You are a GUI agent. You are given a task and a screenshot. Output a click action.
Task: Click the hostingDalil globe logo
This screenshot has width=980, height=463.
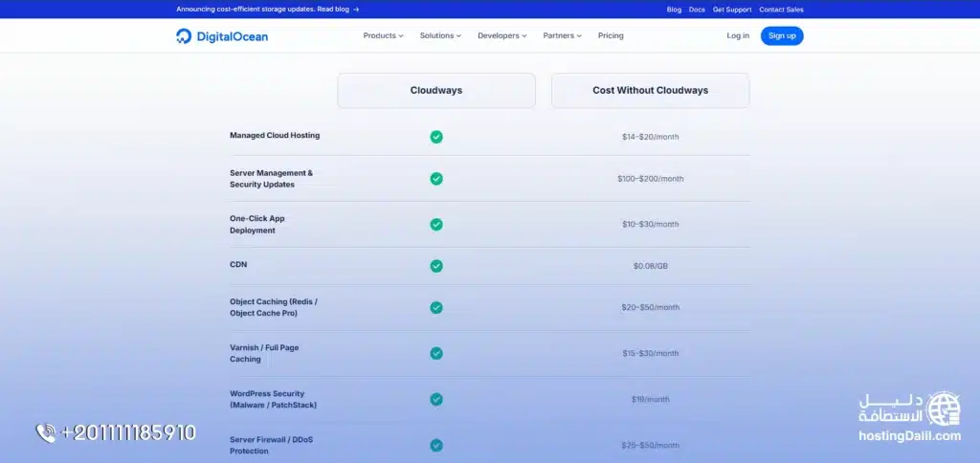click(945, 408)
